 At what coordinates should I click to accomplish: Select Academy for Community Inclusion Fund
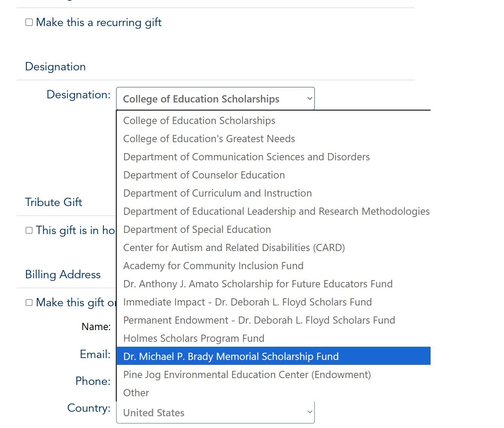(x=213, y=266)
